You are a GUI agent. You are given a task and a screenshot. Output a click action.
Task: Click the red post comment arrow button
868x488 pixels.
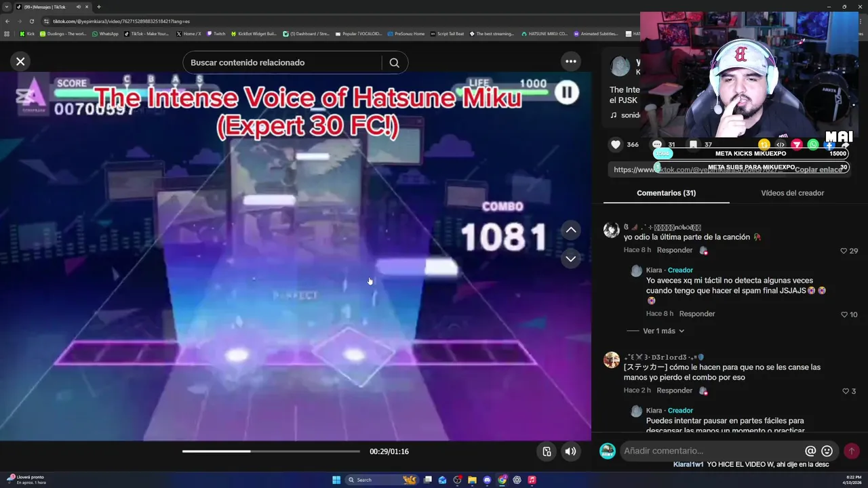[x=851, y=451]
